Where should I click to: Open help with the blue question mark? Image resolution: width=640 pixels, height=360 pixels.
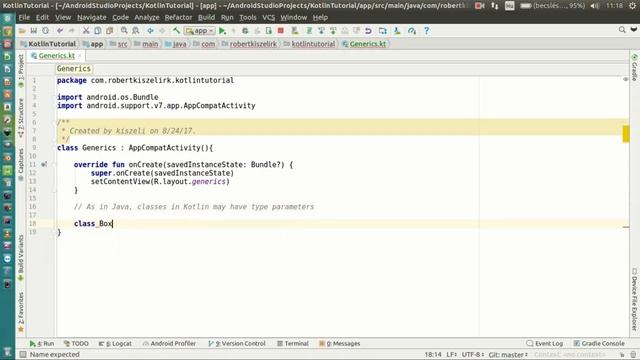(x=426, y=31)
